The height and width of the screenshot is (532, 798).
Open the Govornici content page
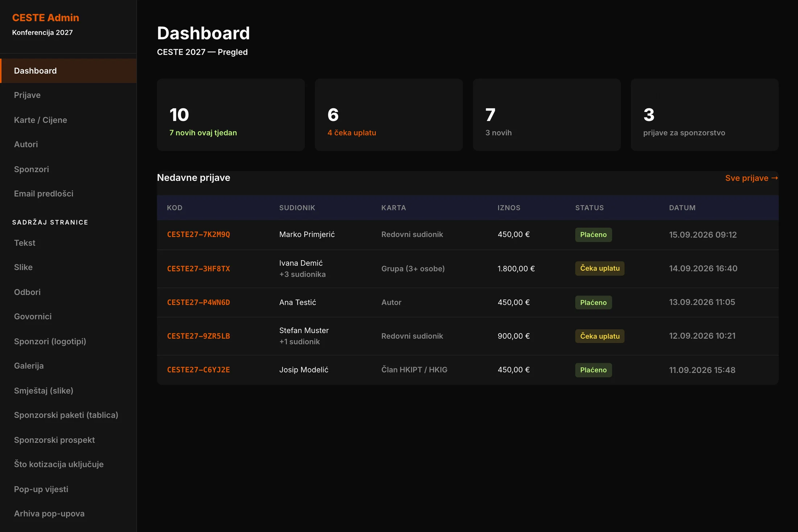click(68, 316)
